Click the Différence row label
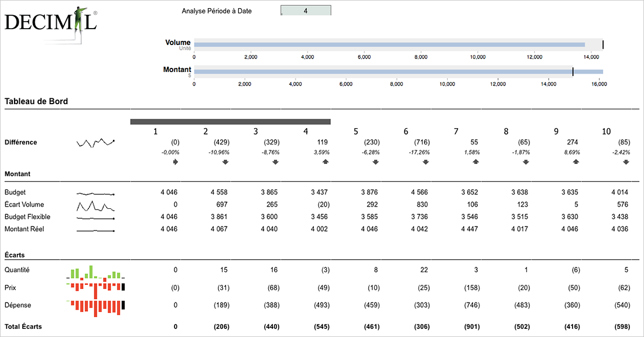Viewport: 644px width, 337px height. [x=20, y=142]
